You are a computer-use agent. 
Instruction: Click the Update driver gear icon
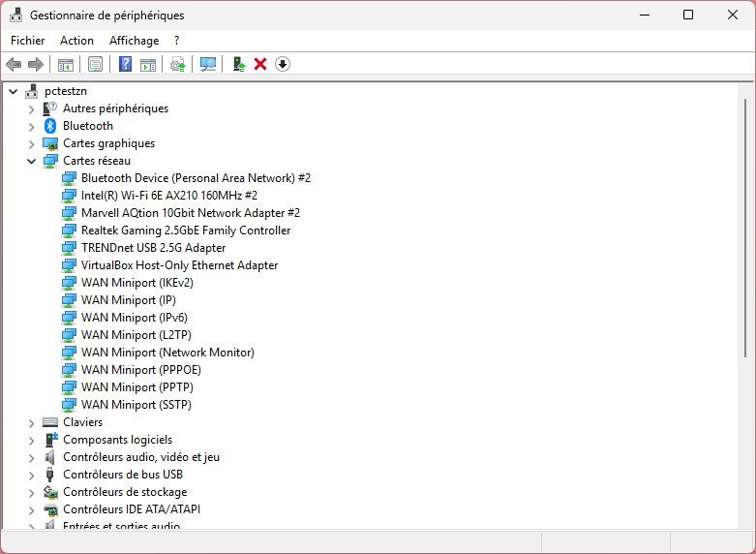pyautogui.click(x=178, y=64)
